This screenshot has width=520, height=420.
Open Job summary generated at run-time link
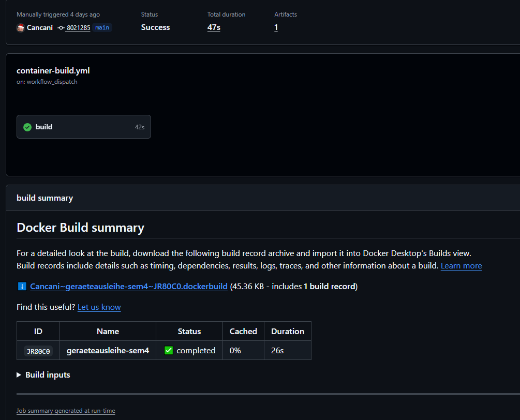point(66,411)
